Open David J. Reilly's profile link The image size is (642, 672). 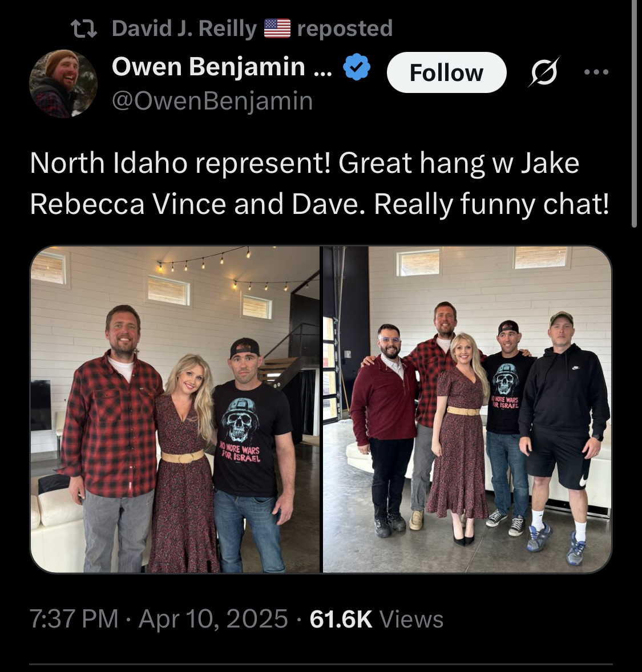click(x=184, y=29)
